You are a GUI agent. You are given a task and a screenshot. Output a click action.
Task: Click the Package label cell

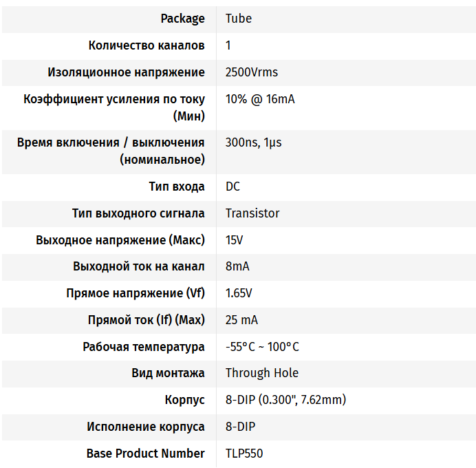tap(182, 19)
